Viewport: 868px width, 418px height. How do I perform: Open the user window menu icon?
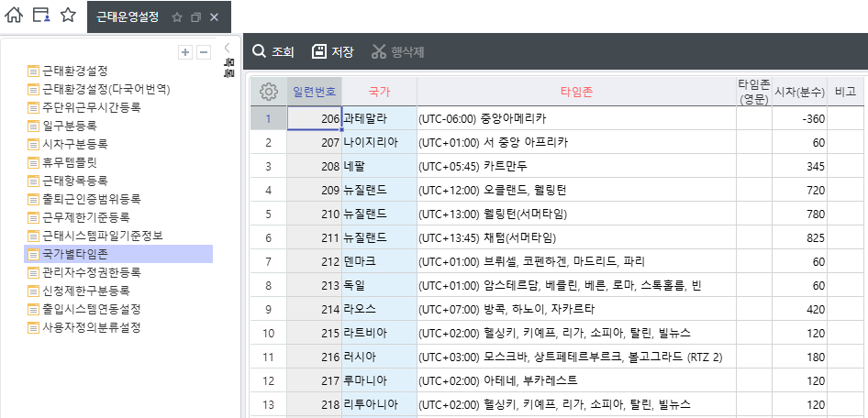click(40, 16)
